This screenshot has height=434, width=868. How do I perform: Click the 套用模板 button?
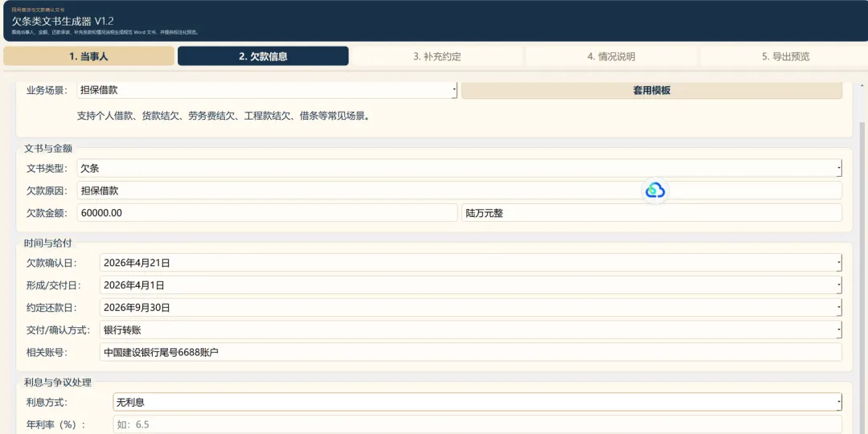click(x=652, y=90)
